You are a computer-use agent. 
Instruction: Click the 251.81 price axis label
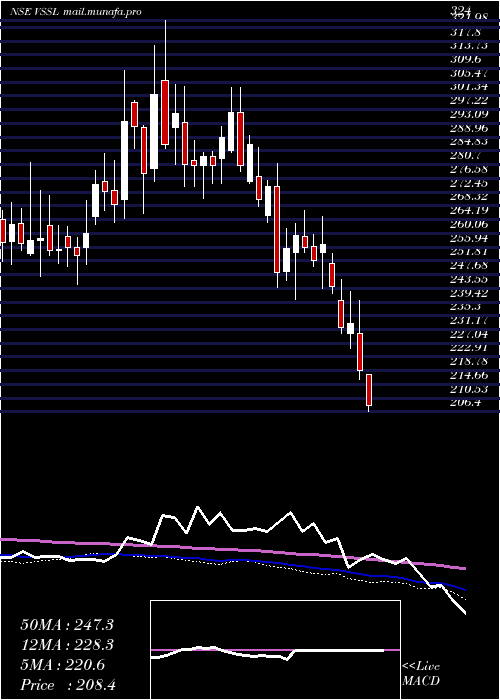click(x=469, y=251)
